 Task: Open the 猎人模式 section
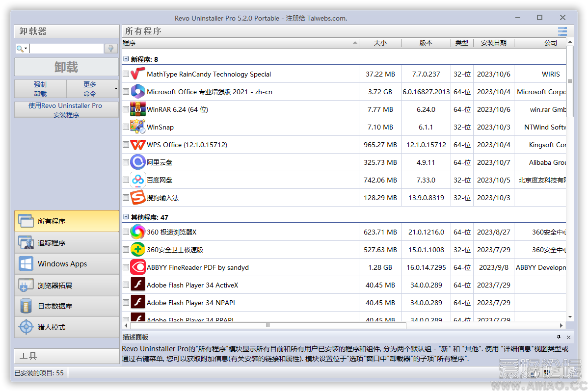click(x=67, y=327)
